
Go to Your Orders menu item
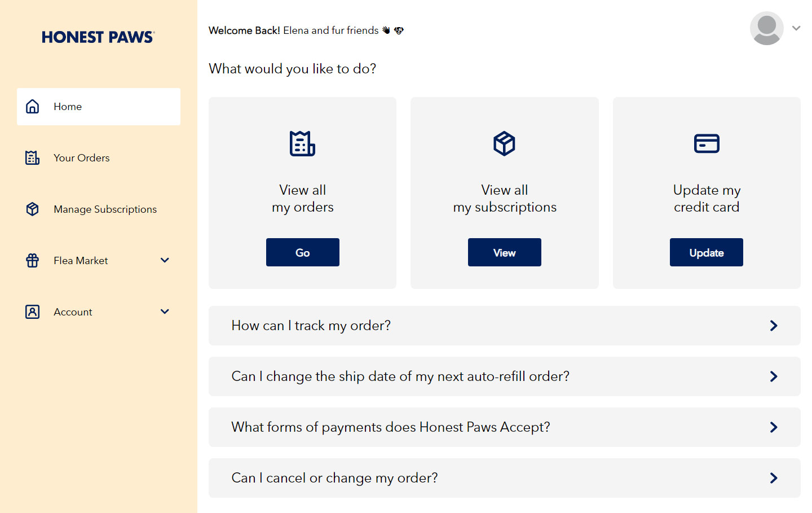82,158
